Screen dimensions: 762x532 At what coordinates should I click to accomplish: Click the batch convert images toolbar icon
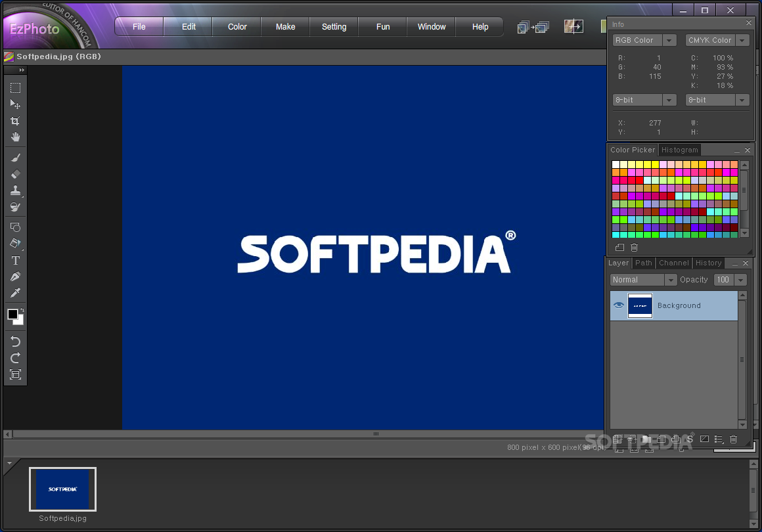tap(533, 27)
